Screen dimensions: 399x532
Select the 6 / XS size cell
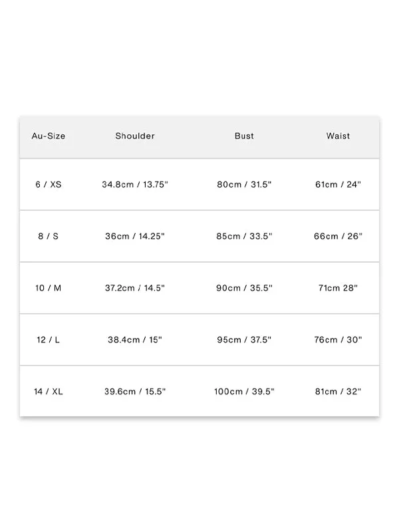[49, 185]
